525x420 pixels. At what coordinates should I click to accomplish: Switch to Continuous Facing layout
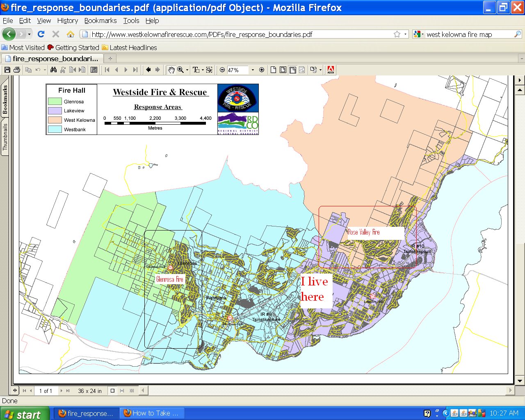pos(132,391)
